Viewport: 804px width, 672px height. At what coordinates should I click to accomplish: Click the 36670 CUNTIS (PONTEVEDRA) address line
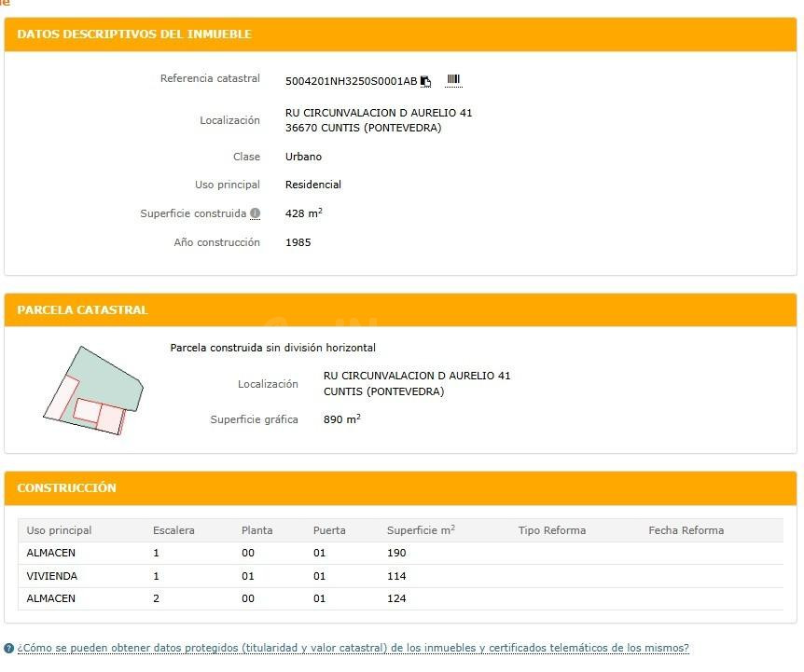[364, 128]
